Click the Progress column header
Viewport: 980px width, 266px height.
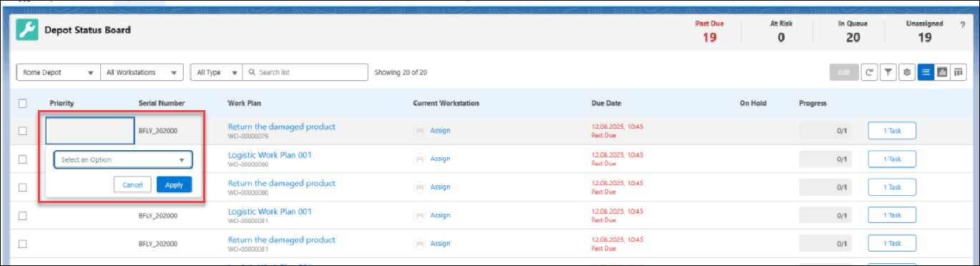point(813,104)
